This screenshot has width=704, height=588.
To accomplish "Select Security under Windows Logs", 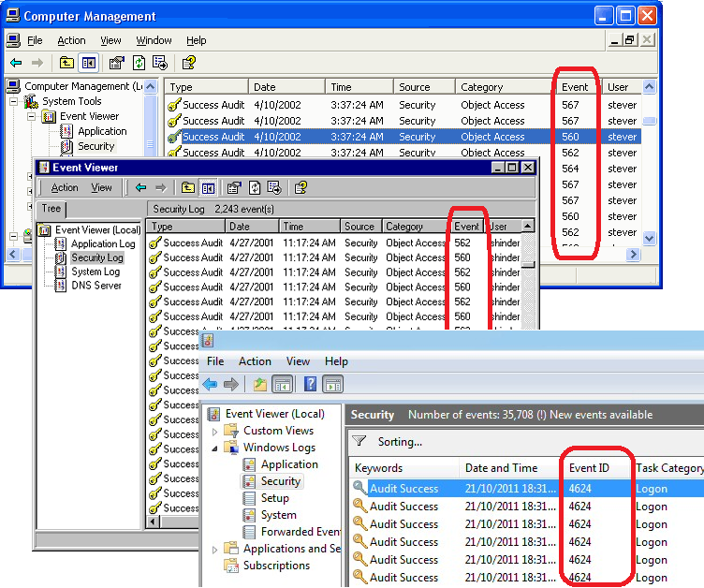I will click(x=281, y=481).
